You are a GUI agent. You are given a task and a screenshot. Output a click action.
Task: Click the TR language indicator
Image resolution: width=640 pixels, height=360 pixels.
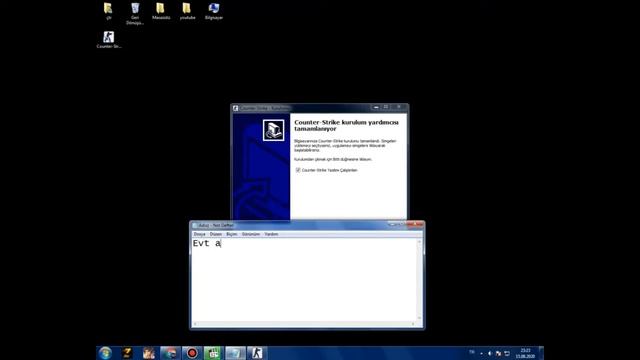pyautogui.click(x=472, y=352)
